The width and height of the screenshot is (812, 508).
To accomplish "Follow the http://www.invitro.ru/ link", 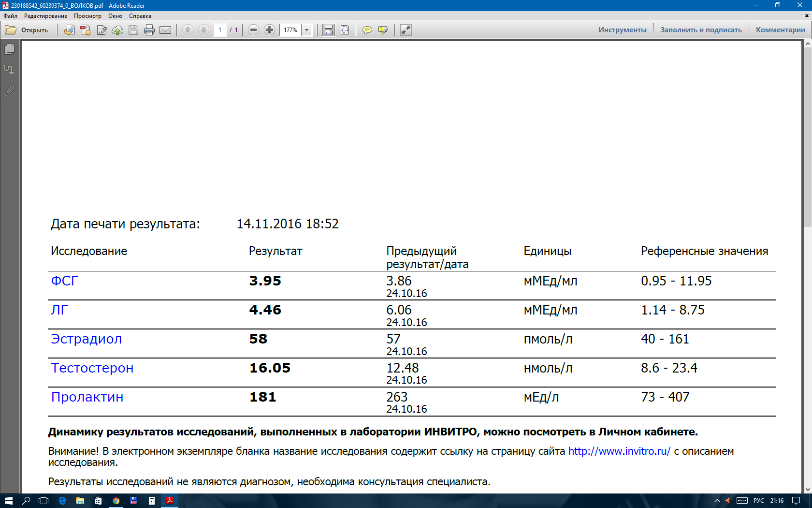I will 619,451.
